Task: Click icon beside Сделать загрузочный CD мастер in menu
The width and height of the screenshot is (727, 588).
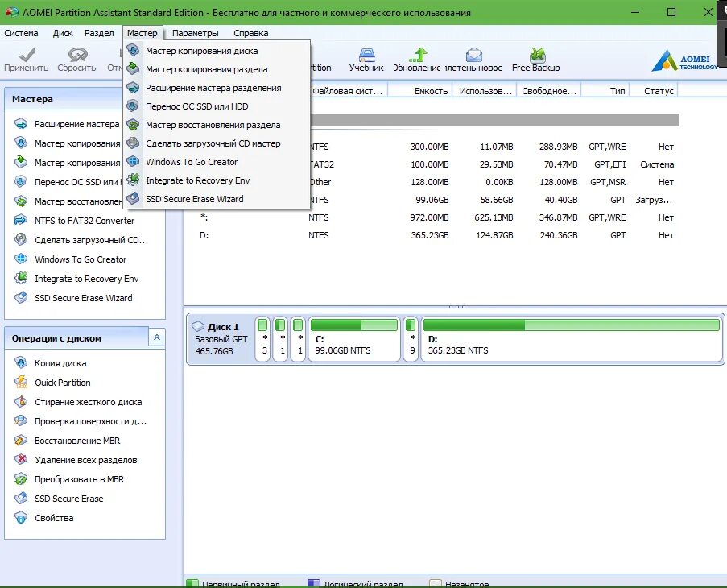Action: pos(133,143)
